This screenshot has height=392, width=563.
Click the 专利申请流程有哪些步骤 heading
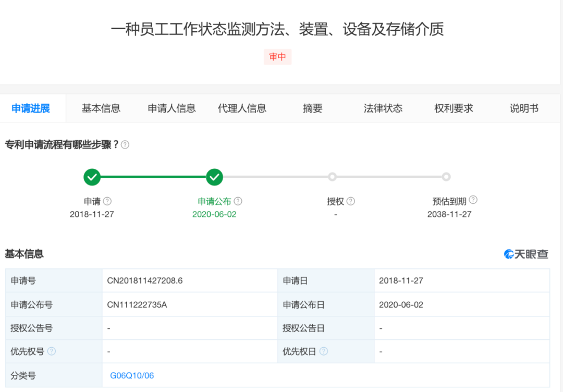pos(62,145)
